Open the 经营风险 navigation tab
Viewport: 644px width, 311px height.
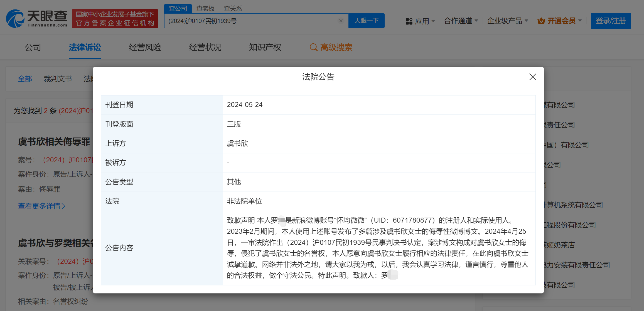coord(145,47)
